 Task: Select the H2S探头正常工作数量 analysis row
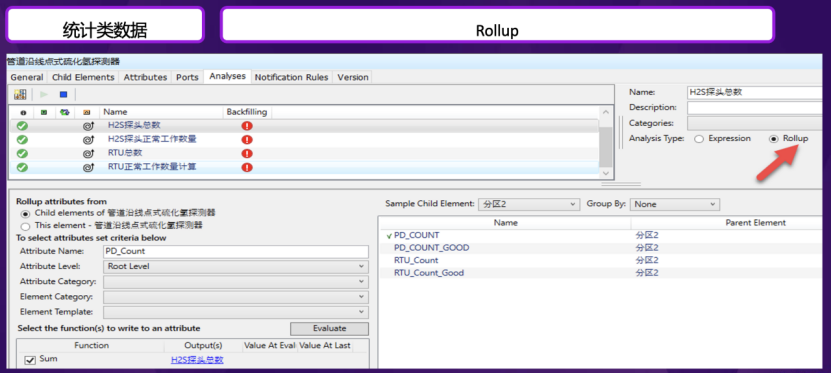coord(305,140)
